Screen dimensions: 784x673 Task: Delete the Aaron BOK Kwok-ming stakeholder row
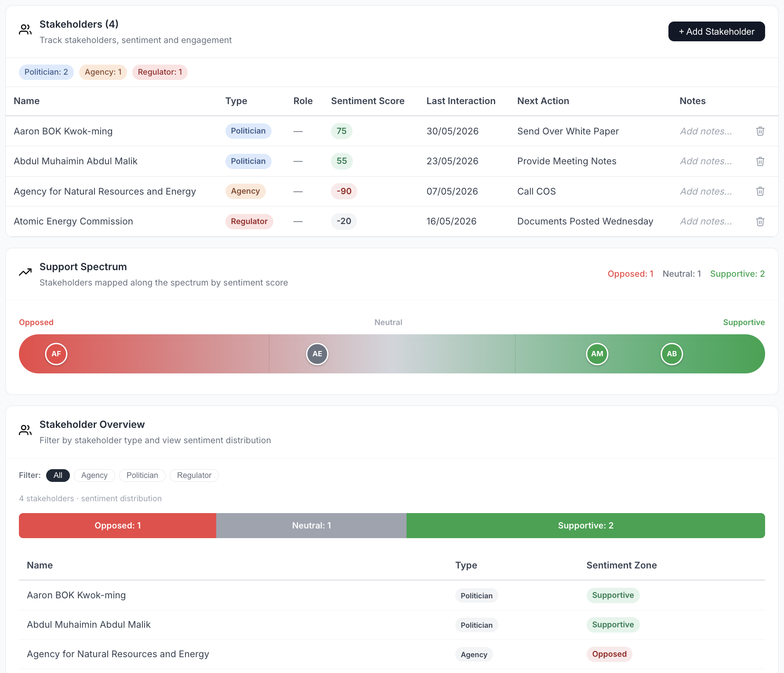point(760,131)
